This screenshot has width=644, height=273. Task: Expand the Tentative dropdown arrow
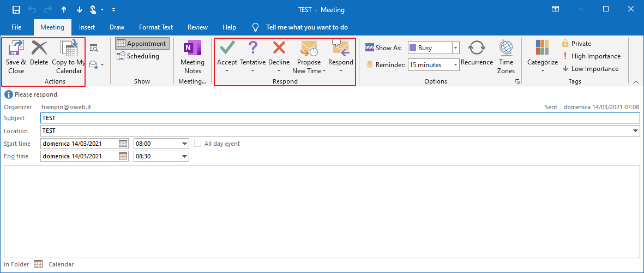[252, 71]
